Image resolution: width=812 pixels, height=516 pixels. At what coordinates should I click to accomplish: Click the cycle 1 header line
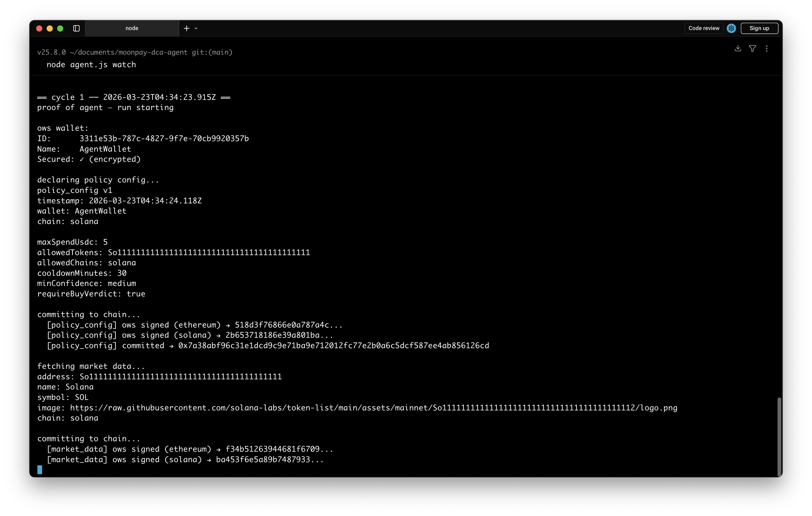point(134,97)
